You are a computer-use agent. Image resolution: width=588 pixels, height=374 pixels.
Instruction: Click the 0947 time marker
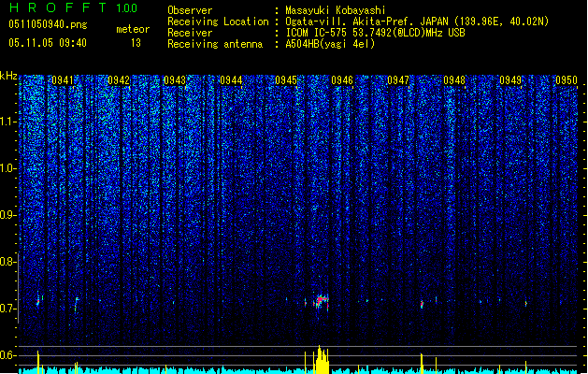click(398, 80)
